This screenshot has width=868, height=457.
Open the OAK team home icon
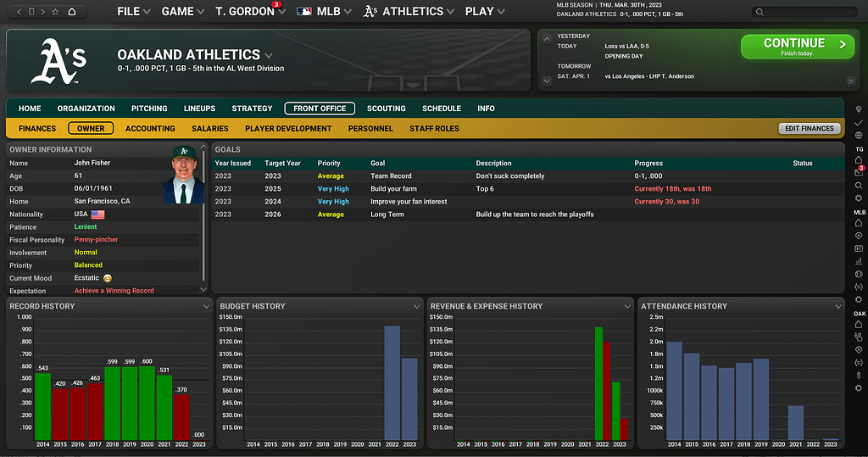[859, 325]
